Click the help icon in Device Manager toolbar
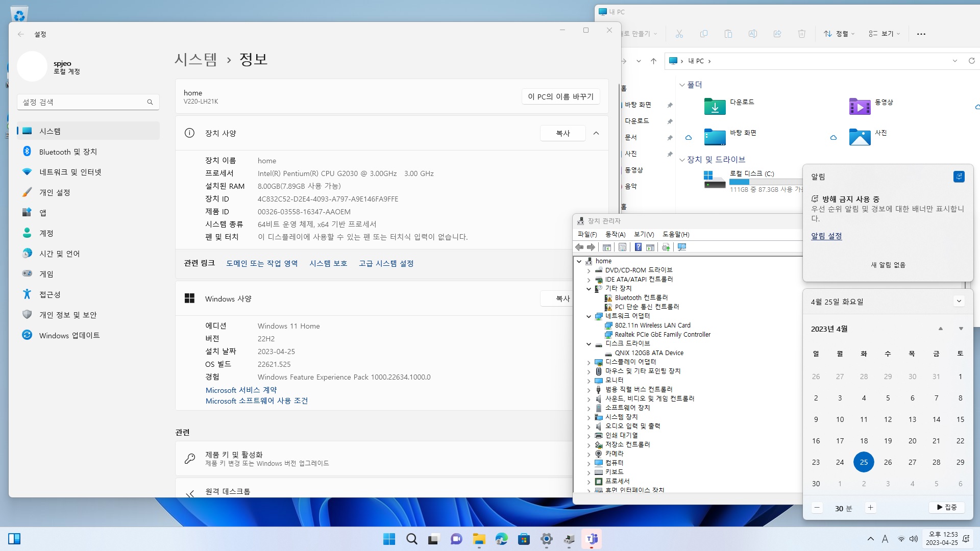 pyautogui.click(x=638, y=247)
